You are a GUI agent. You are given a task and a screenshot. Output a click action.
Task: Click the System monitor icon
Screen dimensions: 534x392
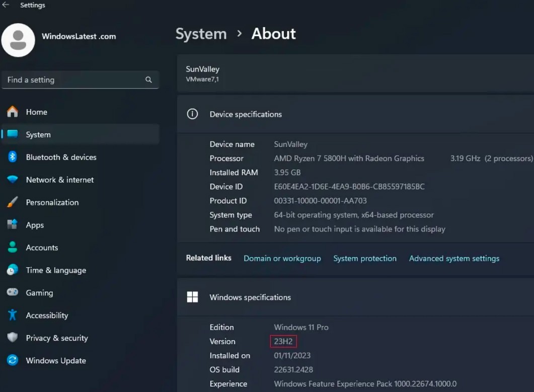pos(13,134)
